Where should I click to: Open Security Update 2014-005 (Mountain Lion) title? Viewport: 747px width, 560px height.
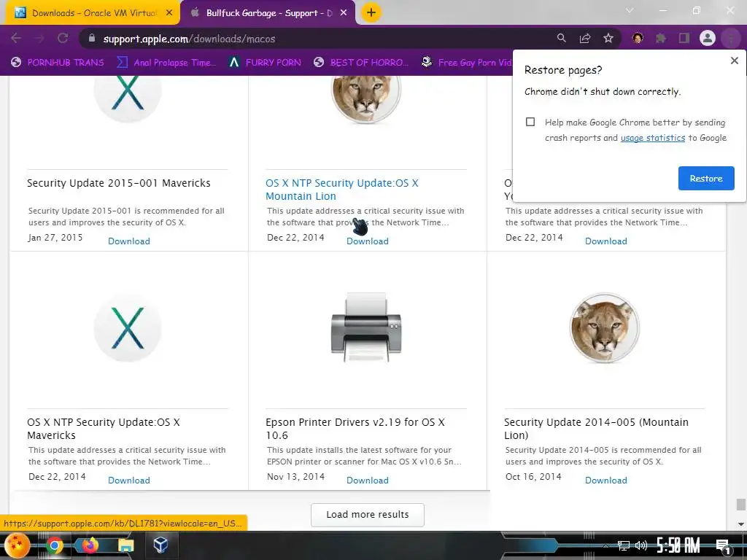[x=596, y=429]
